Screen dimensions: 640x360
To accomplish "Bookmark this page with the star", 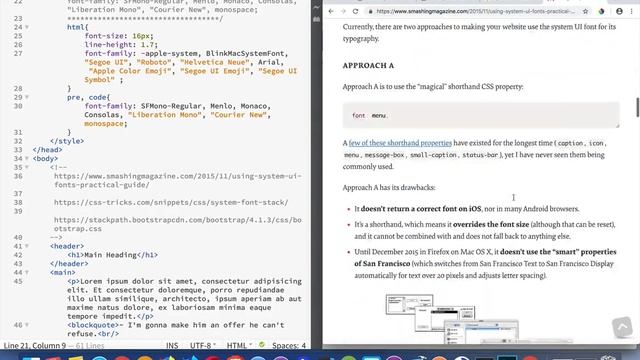I will (585, 11).
